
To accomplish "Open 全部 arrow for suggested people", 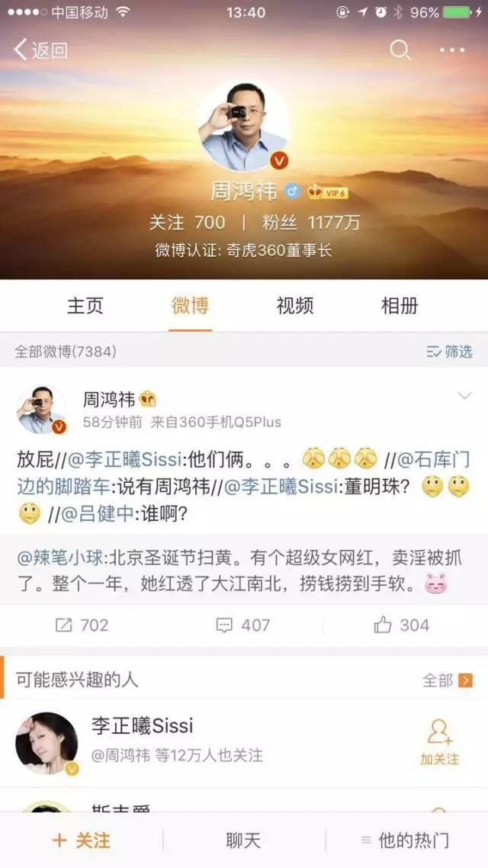I will point(448,680).
